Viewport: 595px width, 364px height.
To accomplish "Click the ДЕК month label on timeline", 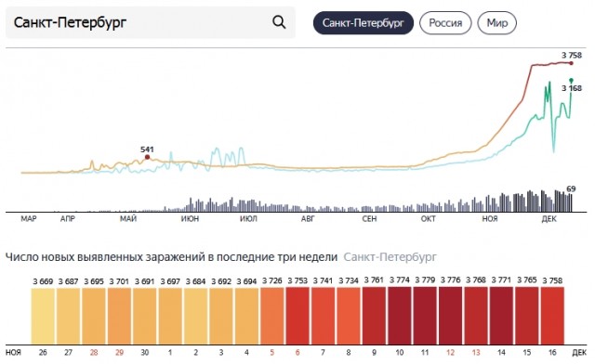I will [x=549, y=219].
